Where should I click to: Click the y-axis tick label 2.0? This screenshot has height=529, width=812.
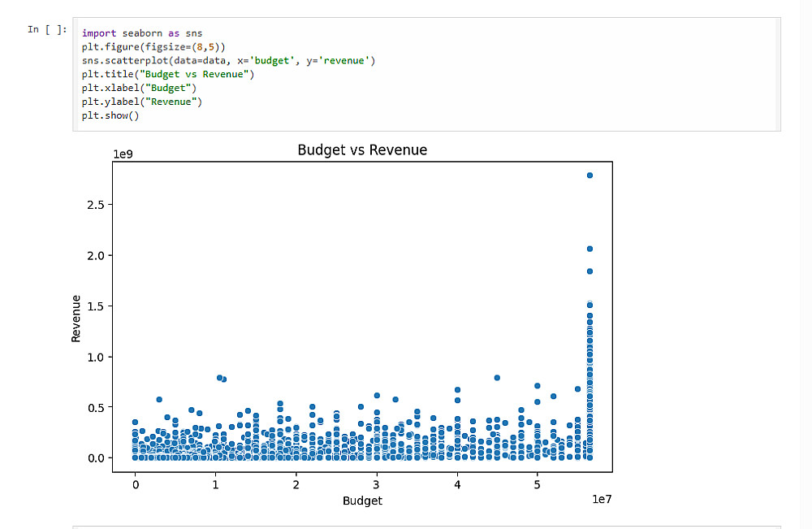pyautogui.click(x=96, y=256)
